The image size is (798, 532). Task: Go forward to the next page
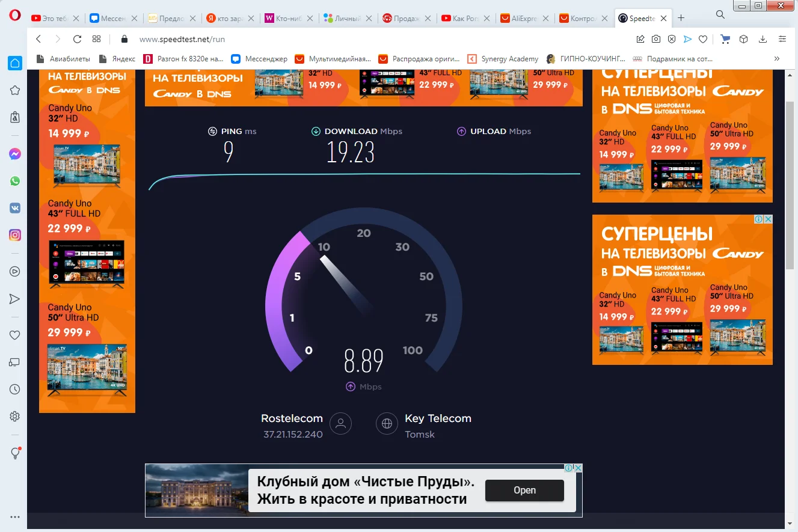58,39
